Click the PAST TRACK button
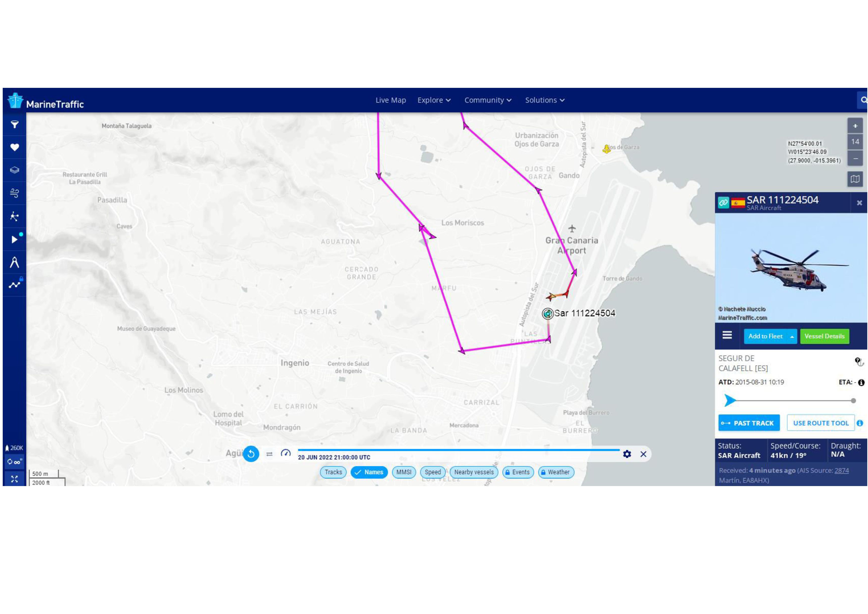 click(748, 423)
